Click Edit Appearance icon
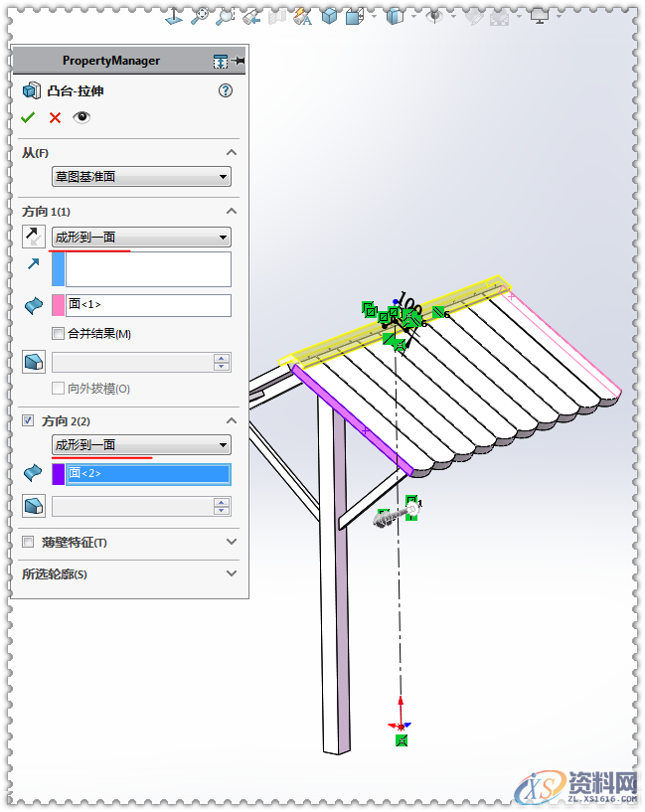The image size is (645, 812). [474, 18]
